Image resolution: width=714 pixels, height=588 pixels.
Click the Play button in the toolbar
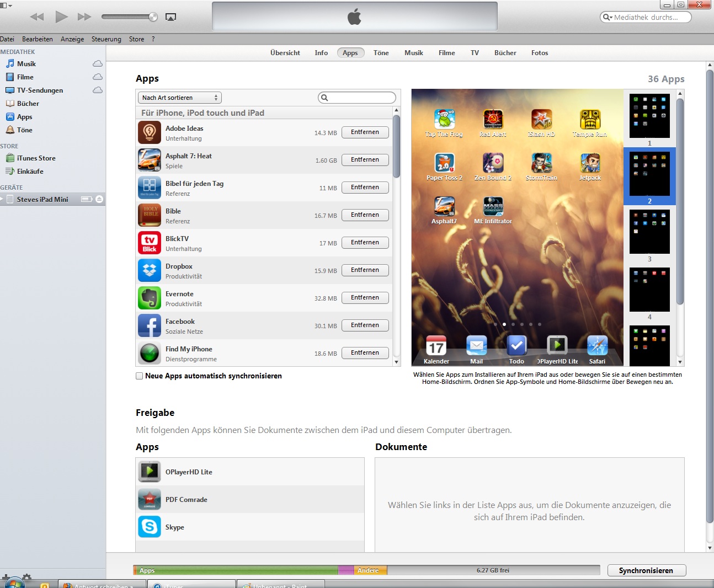61,17
